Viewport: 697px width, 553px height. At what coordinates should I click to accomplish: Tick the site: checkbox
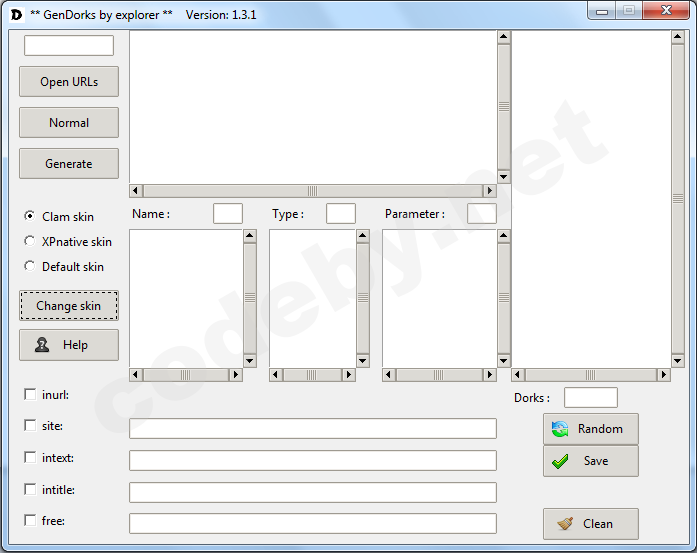click(30, 425)
